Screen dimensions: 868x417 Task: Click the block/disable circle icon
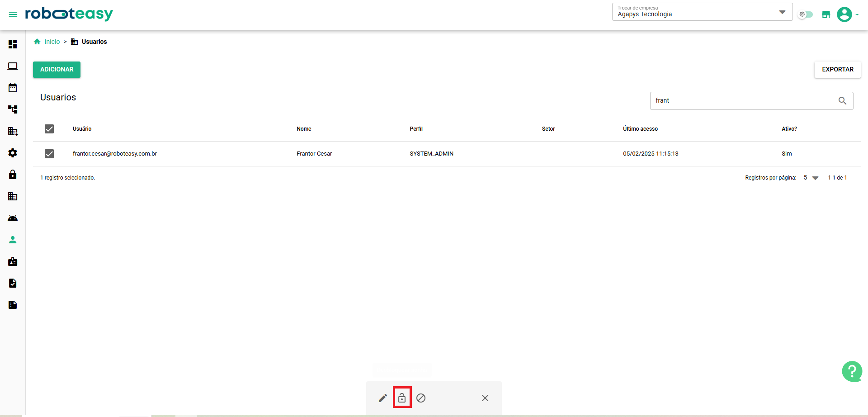[x=421, y=398]
